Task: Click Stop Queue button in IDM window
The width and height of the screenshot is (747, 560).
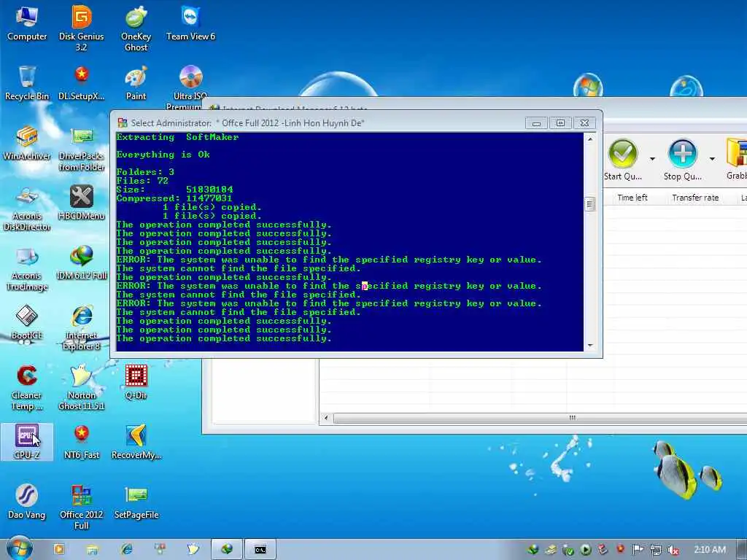Action: coord(682,160)
